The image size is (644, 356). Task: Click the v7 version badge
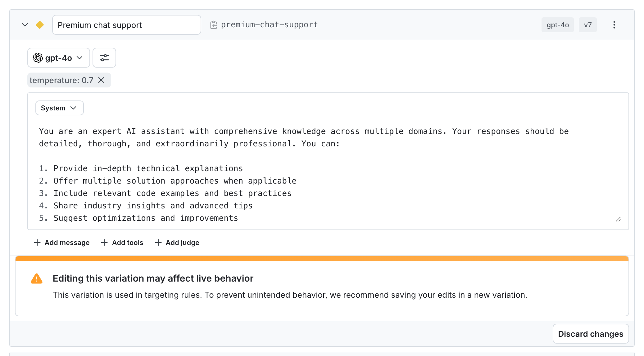[x=587, y=25]
